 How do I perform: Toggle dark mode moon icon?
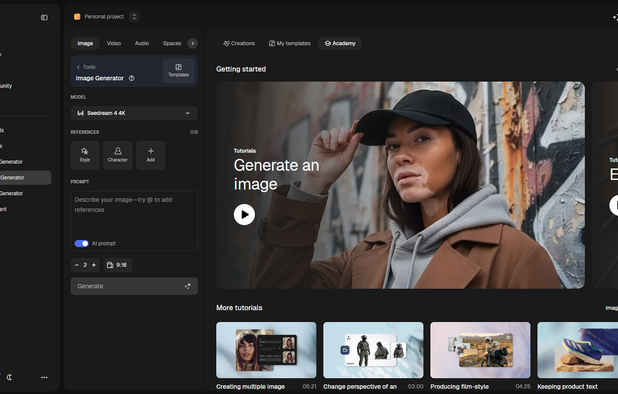pyautogui.click(x=9, y=377)
